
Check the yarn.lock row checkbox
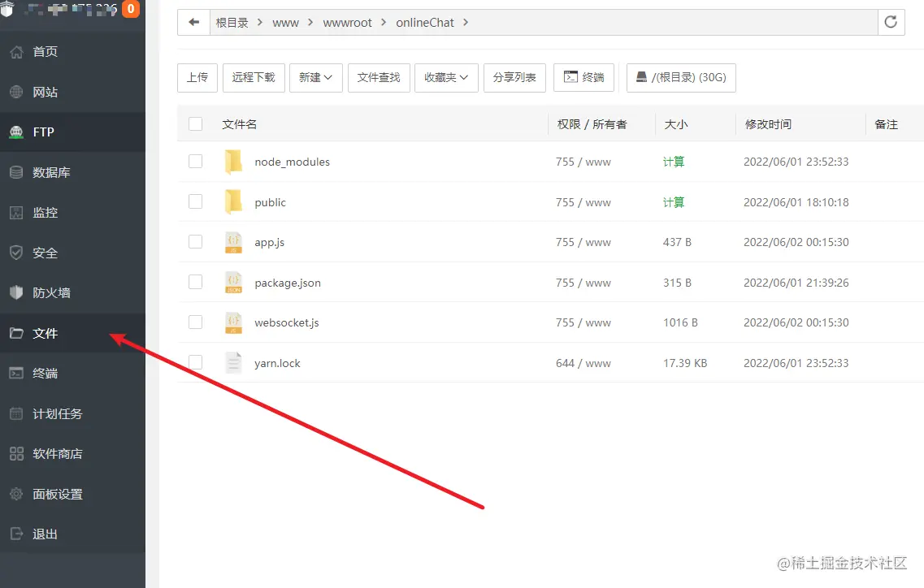(196, 362)
